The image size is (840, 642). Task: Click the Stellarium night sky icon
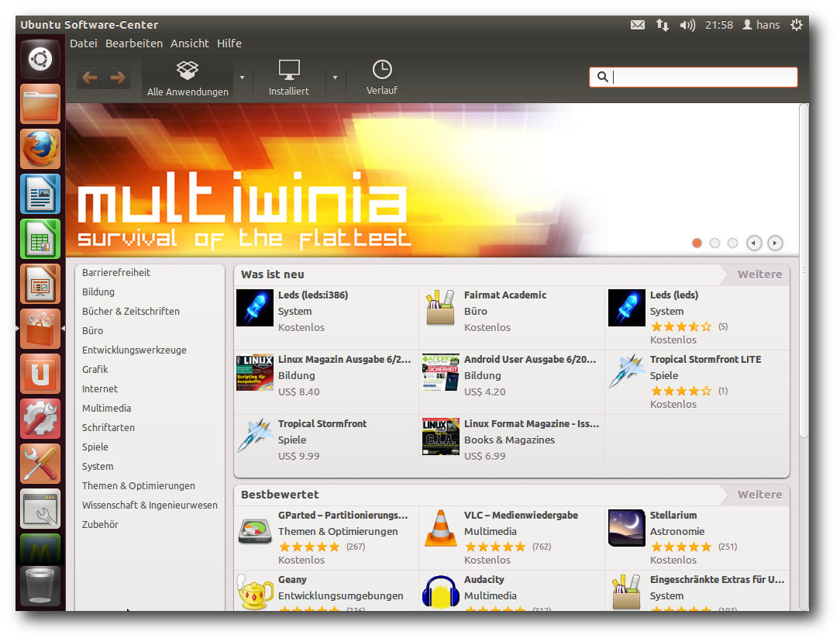click(x=627, y=528)
